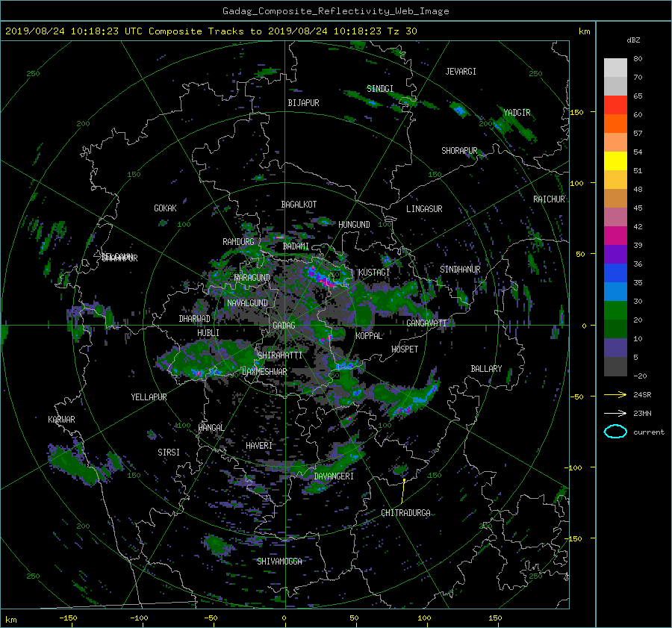Click the -100 tick on right axis
The image size is (672, 628).
point(575,467)
